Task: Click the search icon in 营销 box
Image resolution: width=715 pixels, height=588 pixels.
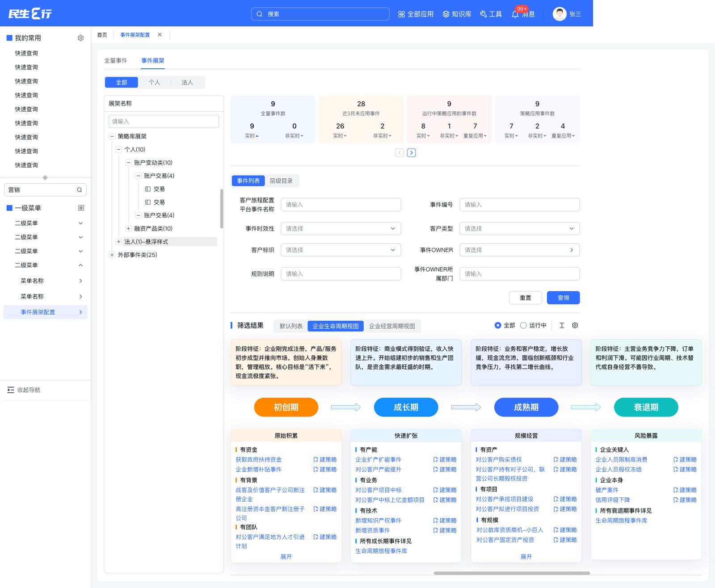Action: tap(79, 190)
